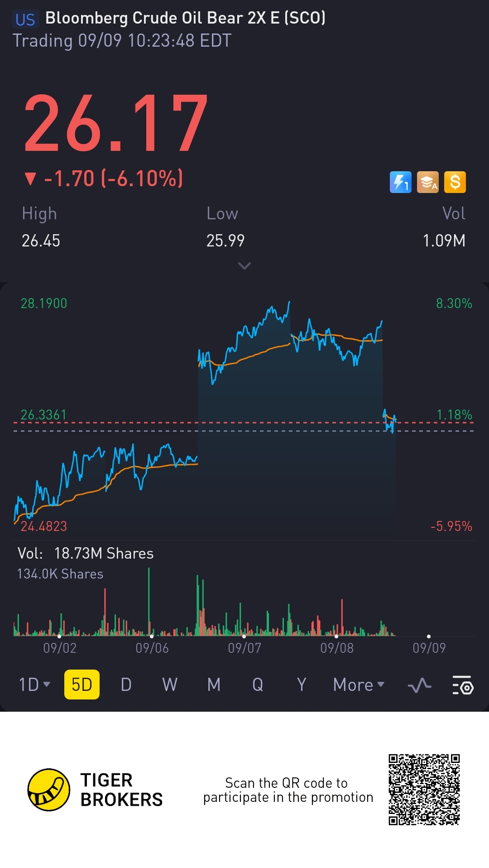This screenshot has width=489, height=868.
Task: Select the Q quarterly chart period
Action: click(x=258, y=685)
